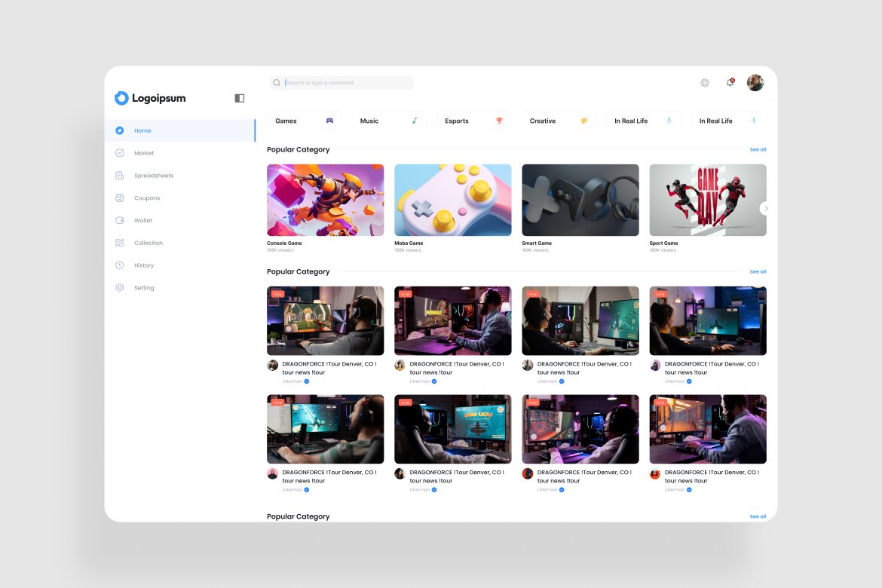882x588 pixels.
Task: Select the Spreadsheets icon
Action: 121,175
